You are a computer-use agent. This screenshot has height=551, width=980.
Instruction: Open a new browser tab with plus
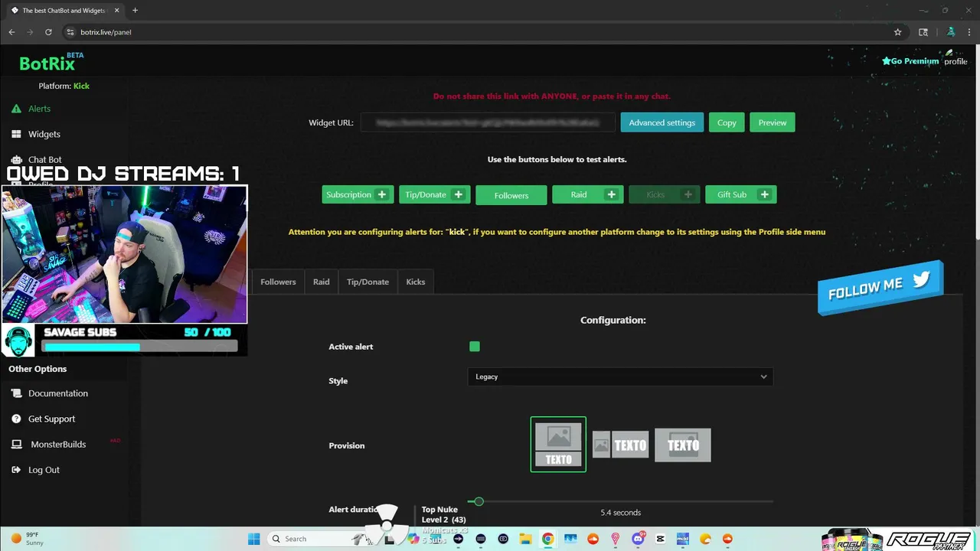[x=136, y=11]
